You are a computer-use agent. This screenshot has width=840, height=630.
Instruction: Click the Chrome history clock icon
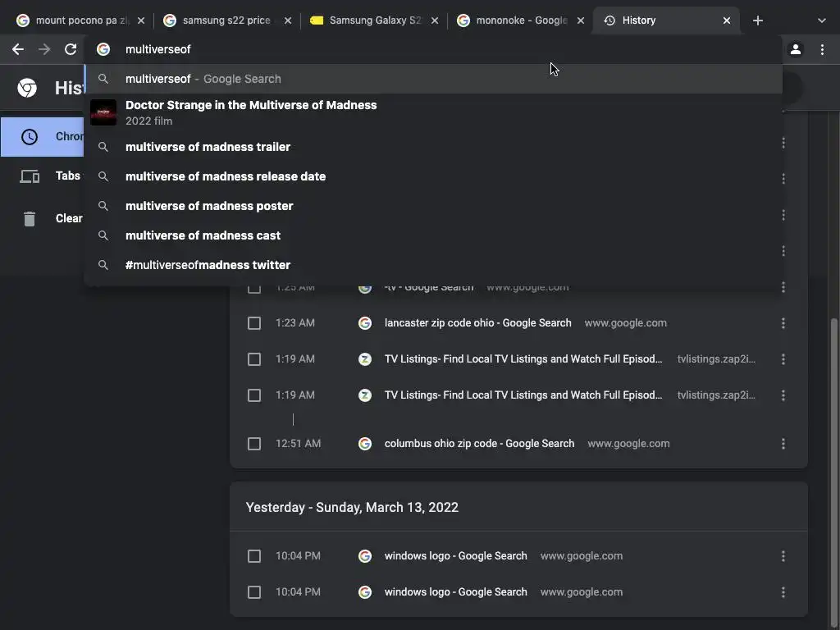pyautogui.click(x=30, y=137)
